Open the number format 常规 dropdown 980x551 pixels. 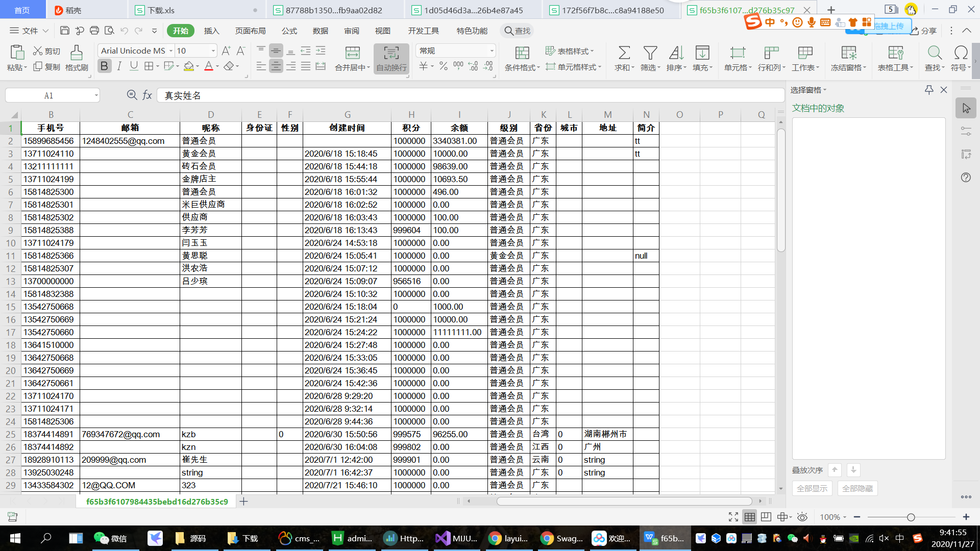click(492, 51)
